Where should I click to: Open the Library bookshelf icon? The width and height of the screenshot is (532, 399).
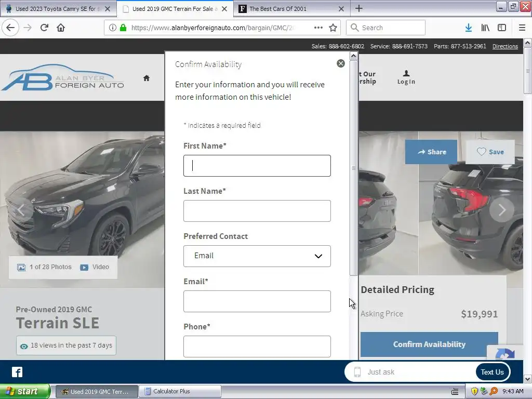485,28
